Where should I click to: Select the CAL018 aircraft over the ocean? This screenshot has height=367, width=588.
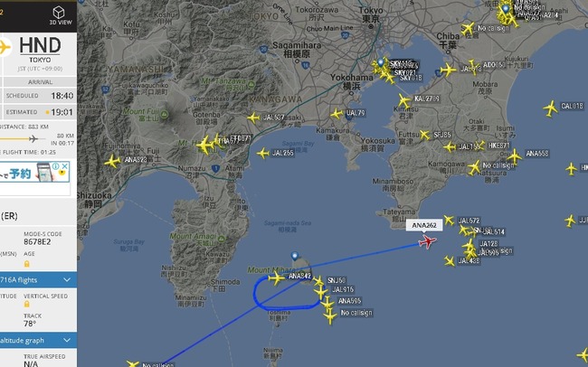pos(550,108)
